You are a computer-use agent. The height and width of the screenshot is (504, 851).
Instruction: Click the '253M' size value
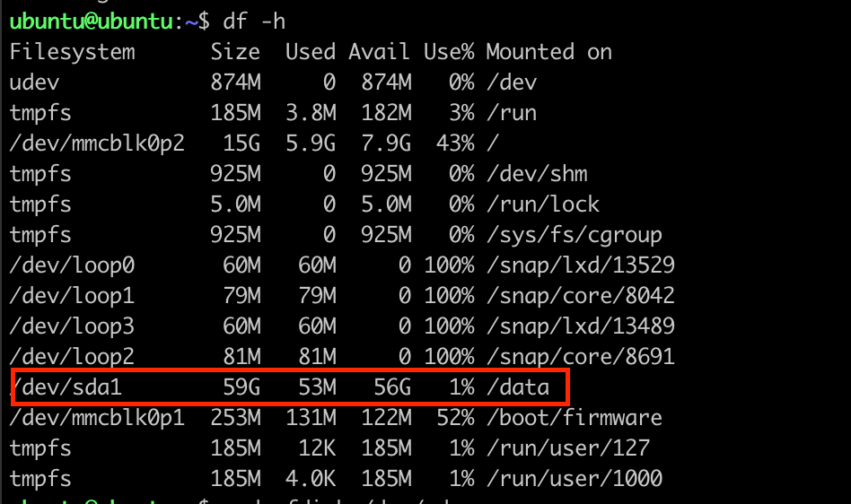235,418
